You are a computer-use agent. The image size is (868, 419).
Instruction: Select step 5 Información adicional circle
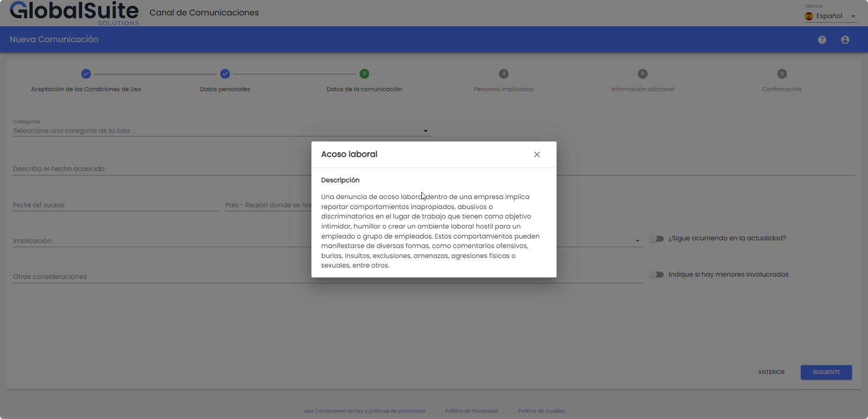642,74
